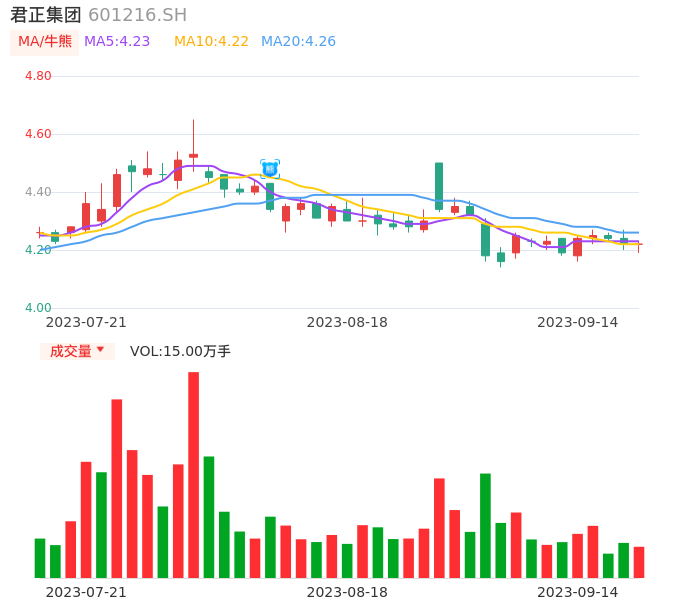Click the 2023-08-18 date under price chart

(347, 322)
